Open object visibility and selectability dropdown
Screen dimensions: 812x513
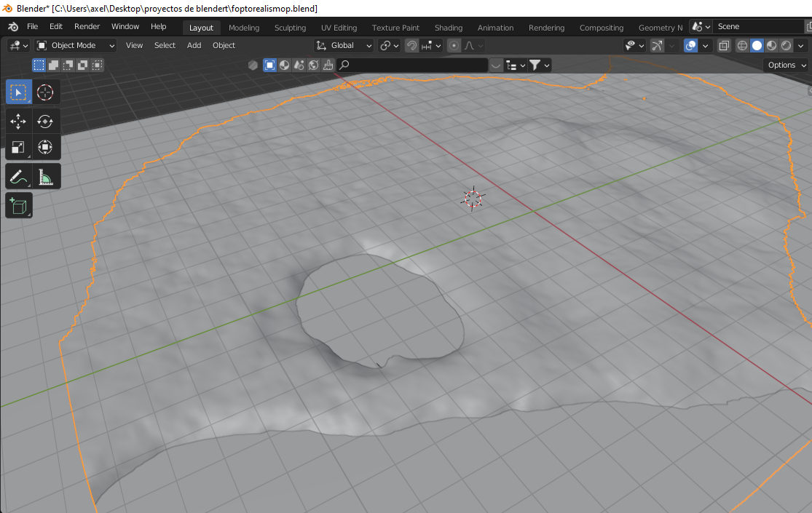[635, 46]
